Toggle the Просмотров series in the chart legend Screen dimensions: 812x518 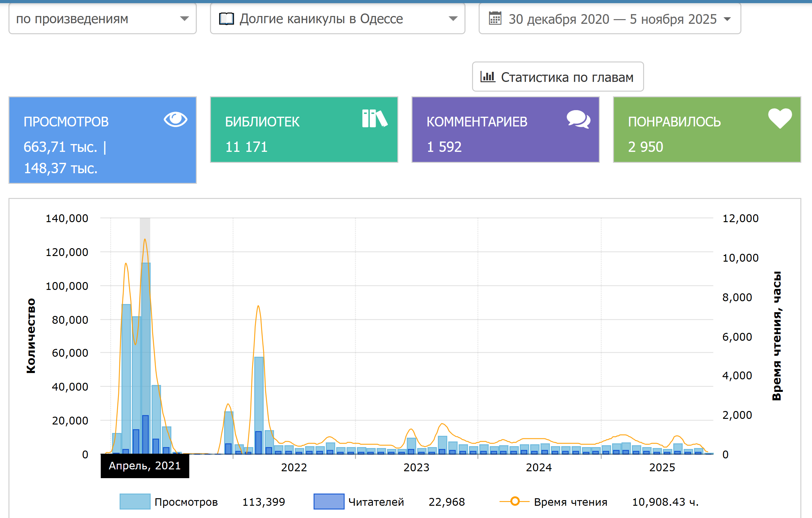[x=186, y=502]
